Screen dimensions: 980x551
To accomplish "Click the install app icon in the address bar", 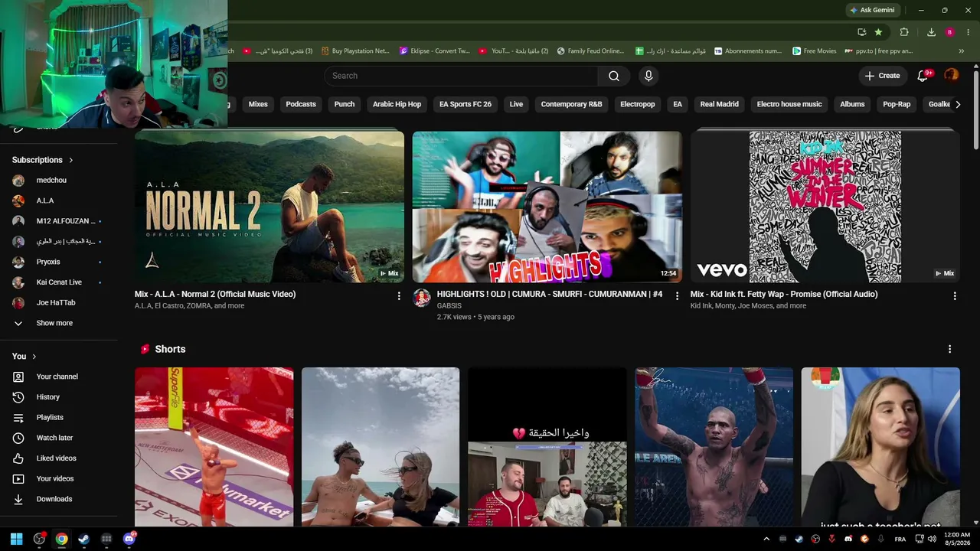I will point(862,32).
